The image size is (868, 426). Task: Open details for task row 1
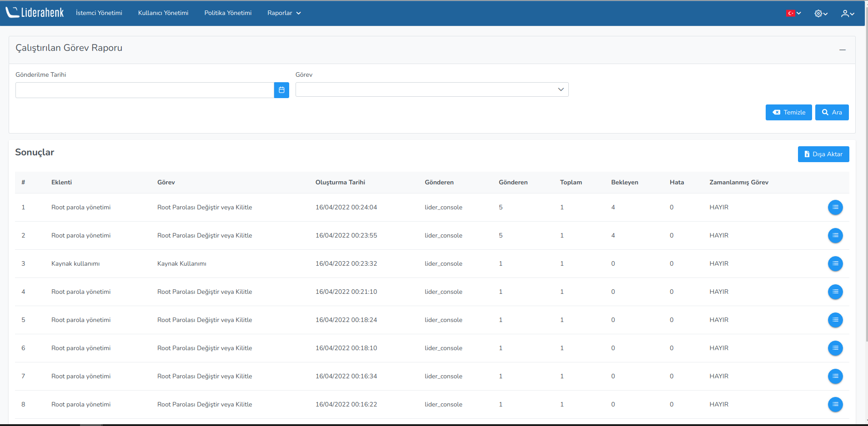tap(835, 208)
